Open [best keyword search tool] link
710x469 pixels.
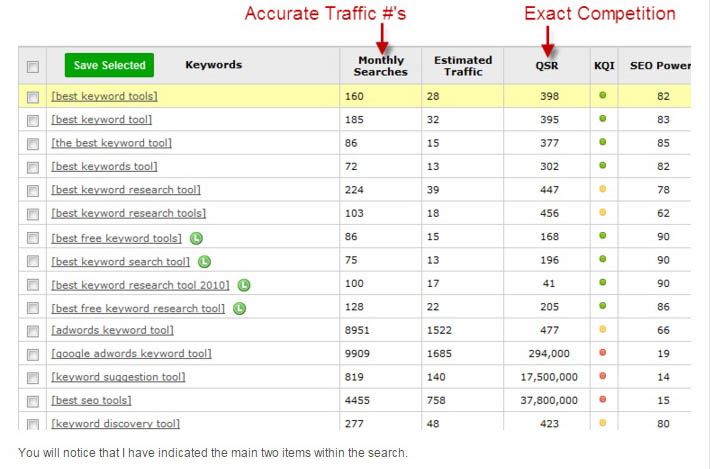pyautogui.click(x=120, y=262)
